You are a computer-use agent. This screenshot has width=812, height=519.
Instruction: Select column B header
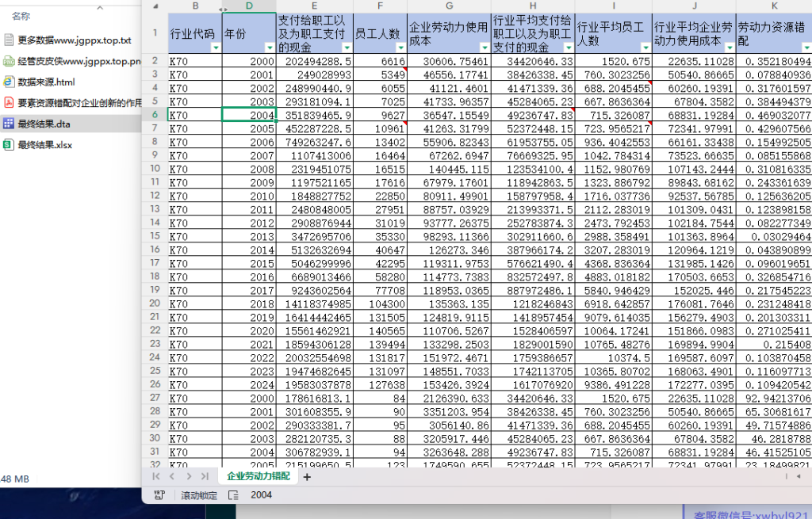click(195, 6)
